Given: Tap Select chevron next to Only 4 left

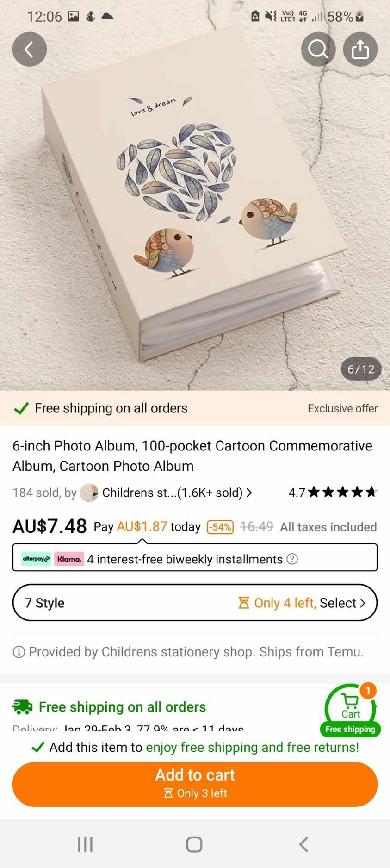Looking at the screenshot, I should (363, 603).
